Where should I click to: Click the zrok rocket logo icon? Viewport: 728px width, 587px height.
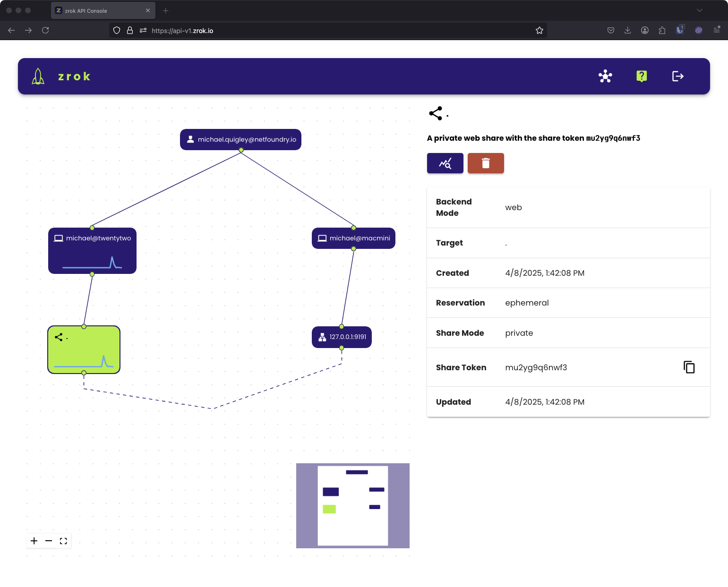tap(38, 76)
